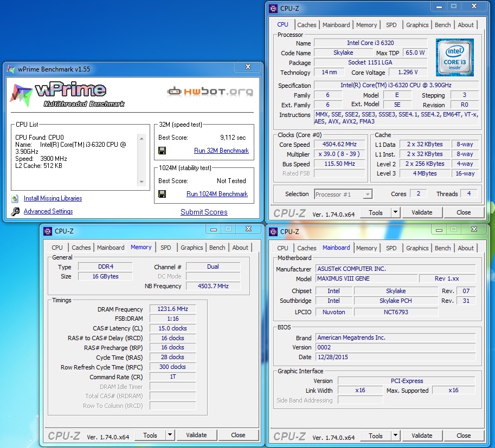Expand the Tools arrow in the Memory window

coord(170,435)
